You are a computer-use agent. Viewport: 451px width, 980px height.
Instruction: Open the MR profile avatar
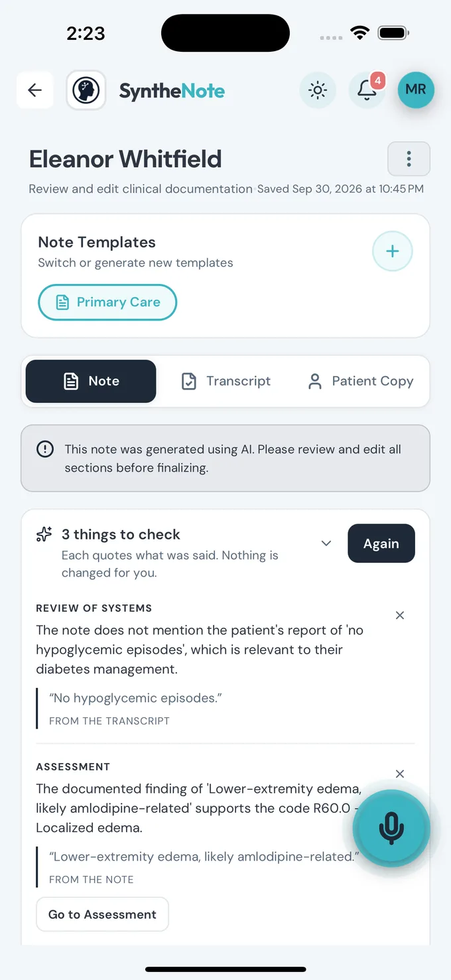pyautogui.click(x=416, y=90)
